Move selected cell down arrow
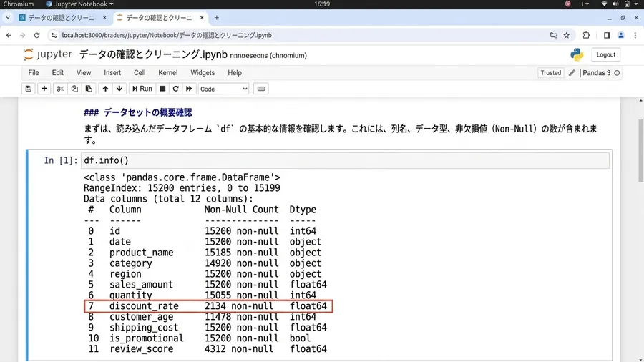Image resolution: width=644 pixels, height=362 pixels. click(119, 89)
